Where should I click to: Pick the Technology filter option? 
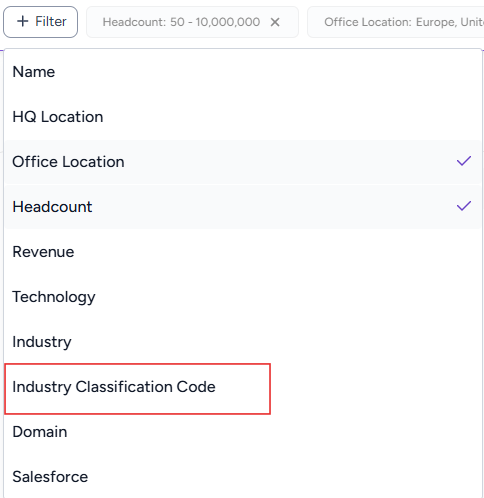[243, 297]
